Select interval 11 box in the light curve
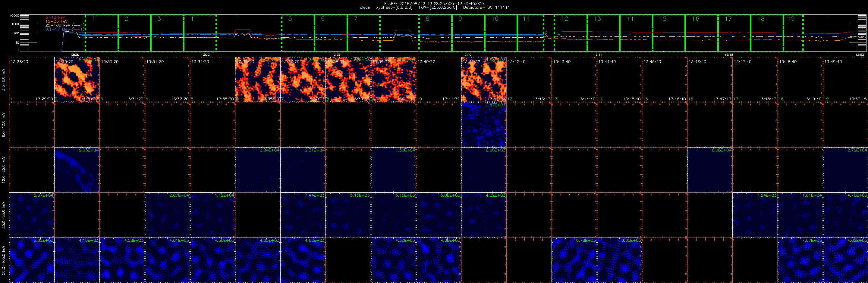 [x=530, y=33]
